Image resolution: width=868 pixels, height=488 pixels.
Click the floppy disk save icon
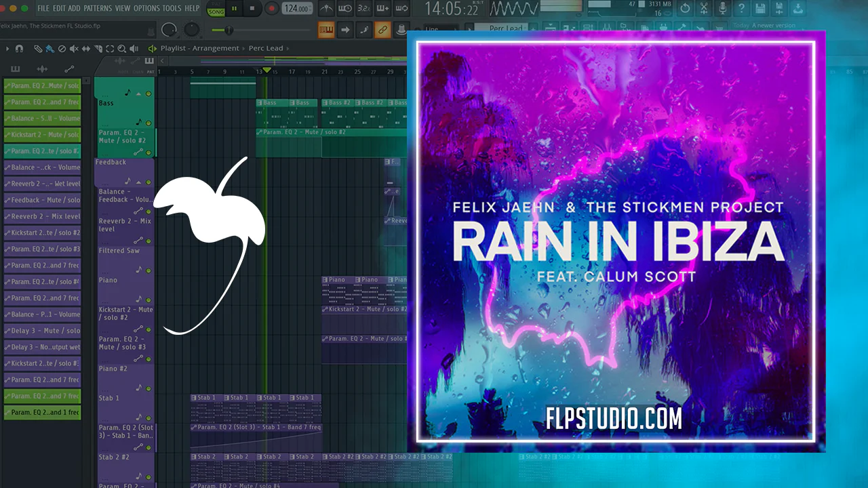tap(761, 9)
